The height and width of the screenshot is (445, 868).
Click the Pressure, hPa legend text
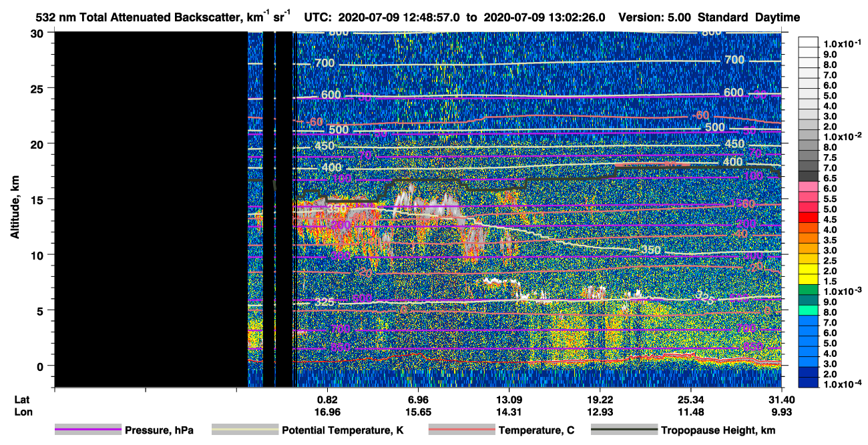[x=159, y=431]
